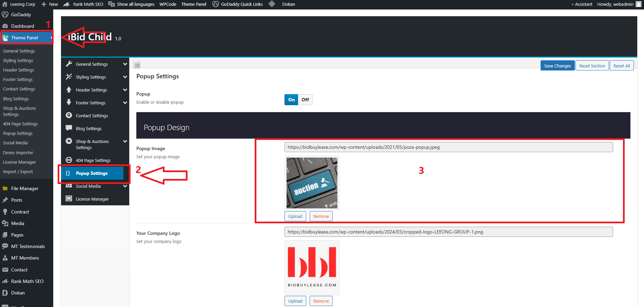Click the Dokan icon in admin sidebar

coord(5,293)
